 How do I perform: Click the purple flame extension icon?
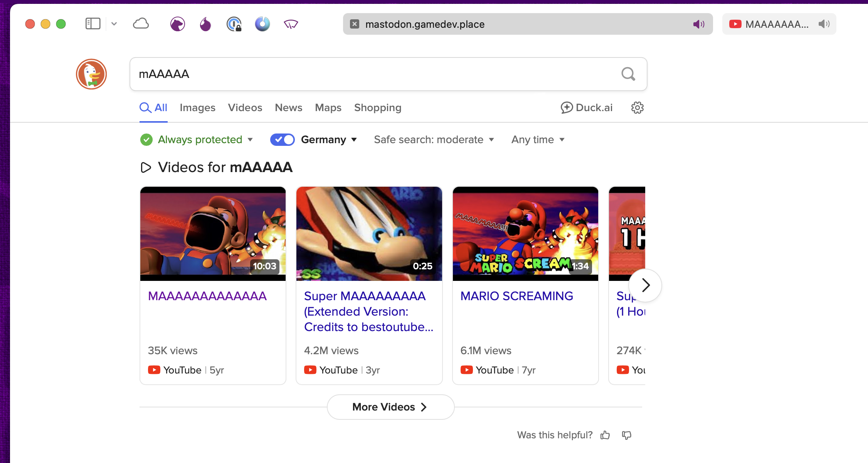[205, 24]
